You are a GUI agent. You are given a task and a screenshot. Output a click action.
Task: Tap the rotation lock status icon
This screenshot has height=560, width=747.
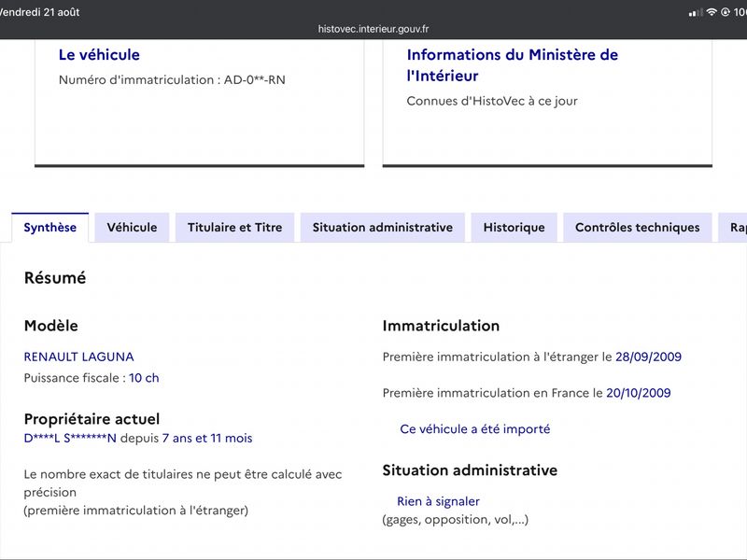tap(726, 12)
